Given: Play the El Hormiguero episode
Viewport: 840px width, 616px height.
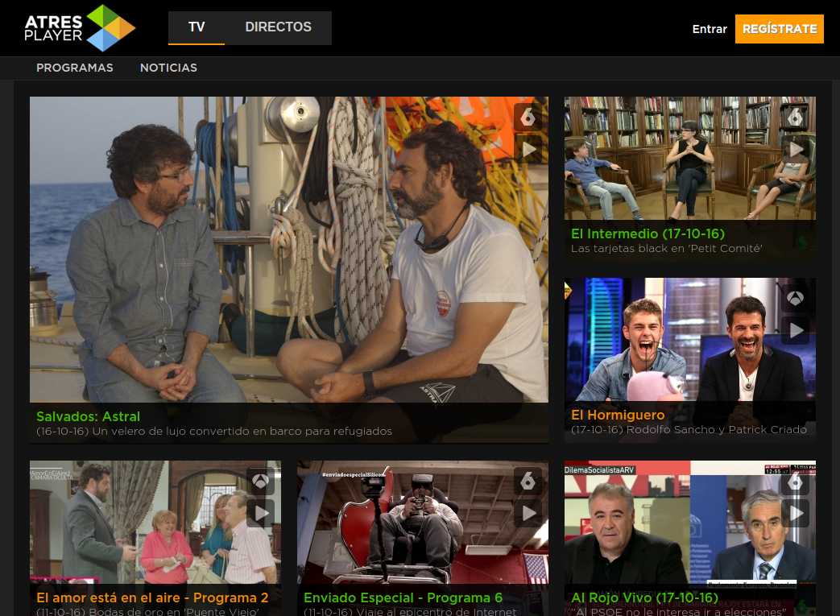Looking at the screenshot, I should (796, 330).
